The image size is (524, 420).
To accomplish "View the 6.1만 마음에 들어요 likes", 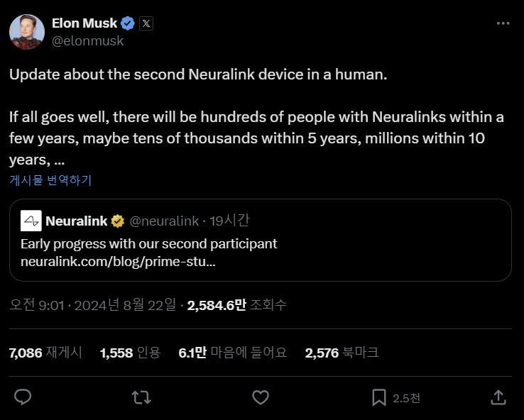I will 232,353.
